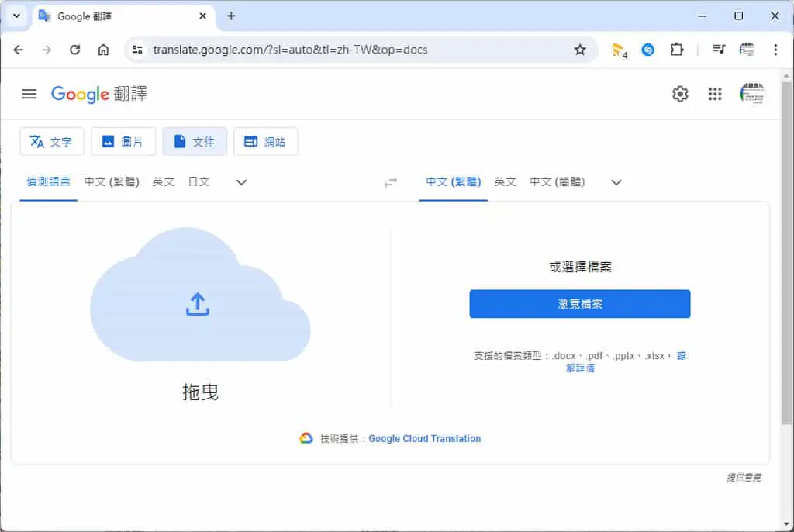Open the media control playlist icon

(719, 50)
